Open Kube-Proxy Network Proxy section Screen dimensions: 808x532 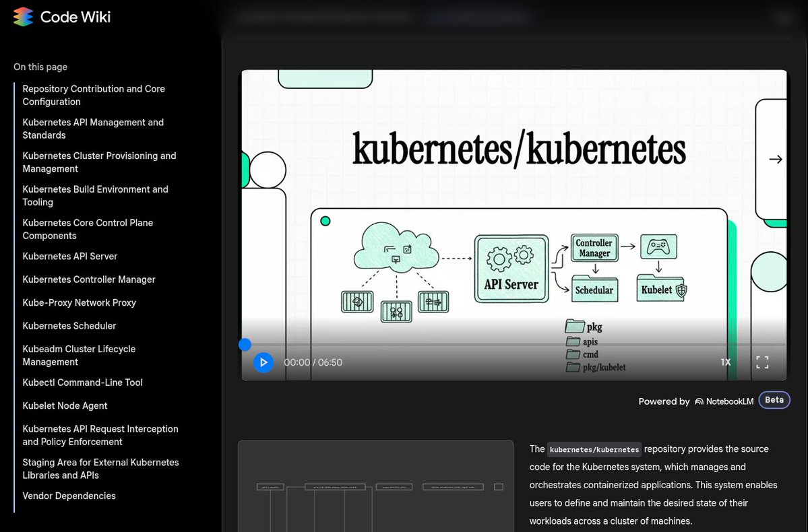[79, 303]
